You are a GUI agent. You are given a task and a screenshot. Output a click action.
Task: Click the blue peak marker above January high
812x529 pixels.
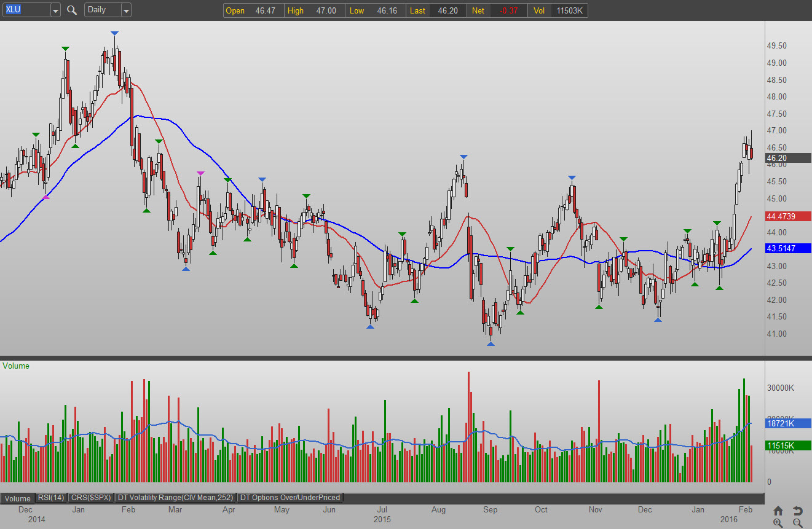point(115,33)
